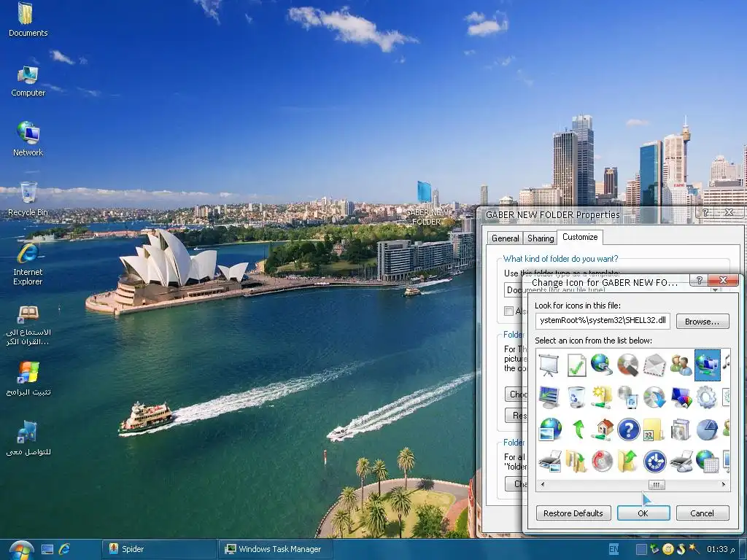747x560 pixels.
Task: Select the projector screen icon in list
Action: point(549,365)
